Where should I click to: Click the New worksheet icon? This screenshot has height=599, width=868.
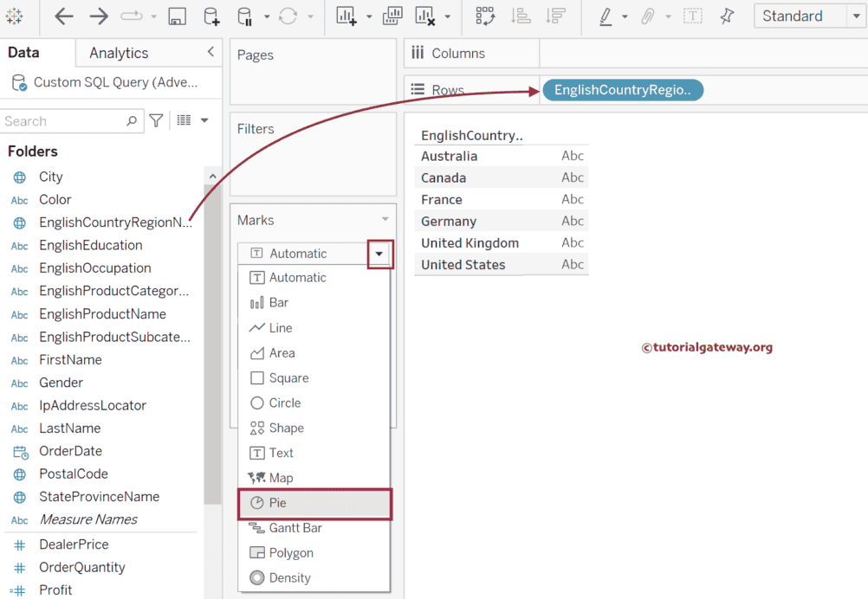[347, 16]
